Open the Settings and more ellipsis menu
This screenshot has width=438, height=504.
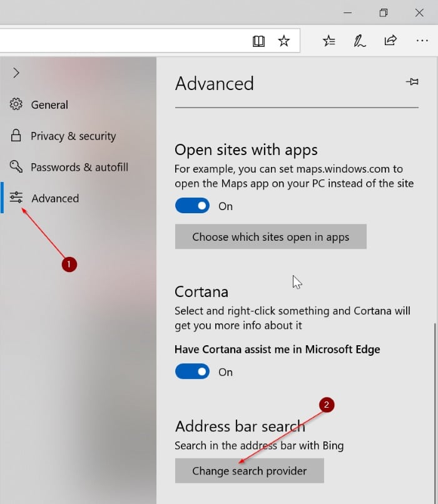(x=422, y=41)
